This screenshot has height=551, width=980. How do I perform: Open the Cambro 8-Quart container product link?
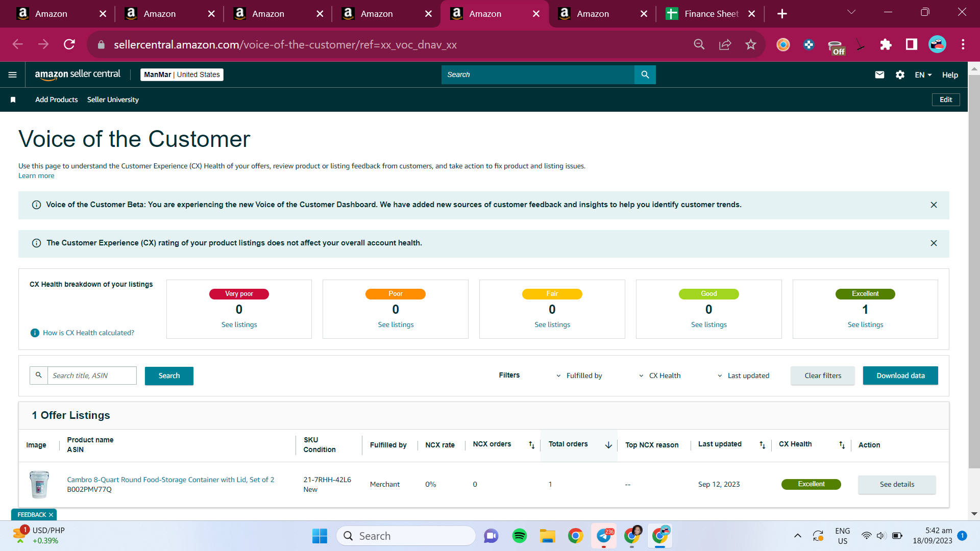pos(170,480)
